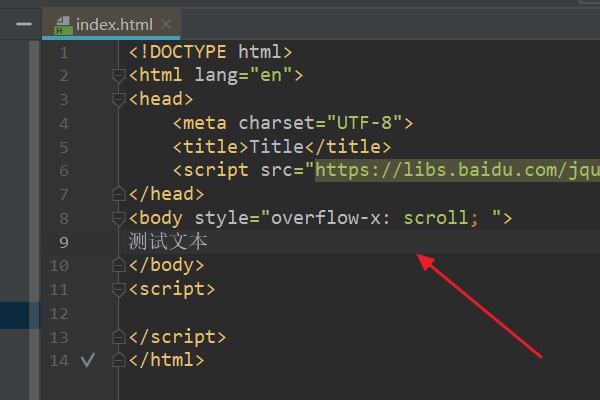Screen dimensions: 600x400
Task: Click the empty line 12 inside script
Action: 300,314
